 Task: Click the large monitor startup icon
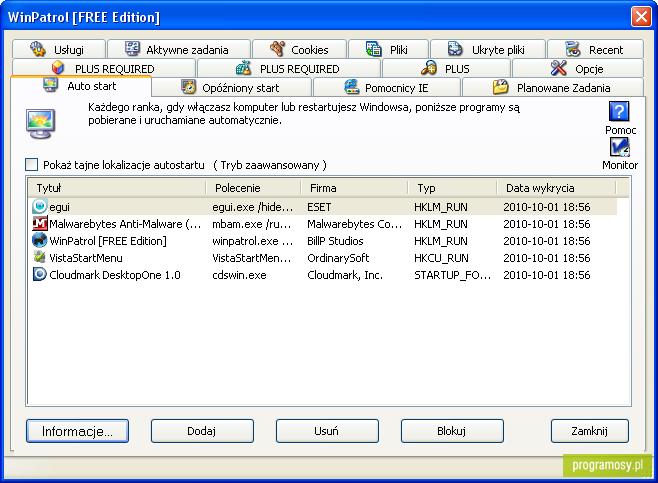(40, 123)
